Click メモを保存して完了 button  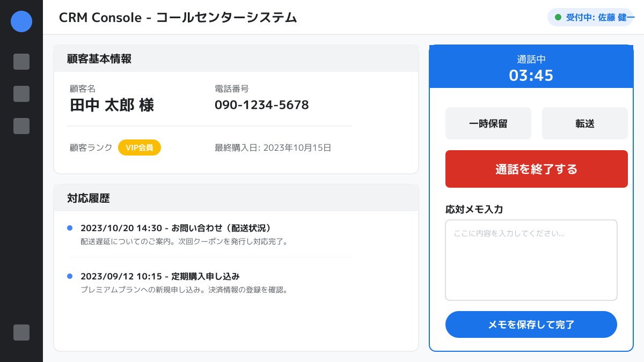pos(531,324)
